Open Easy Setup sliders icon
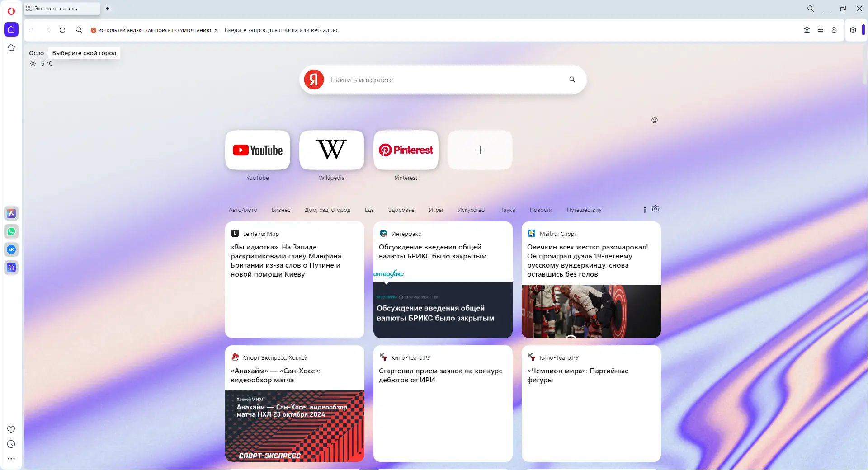Viewport: 868px width, 470px height. (821, 30)
